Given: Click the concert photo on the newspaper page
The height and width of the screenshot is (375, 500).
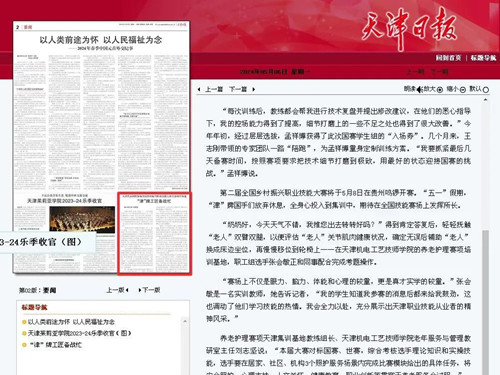Looking at the screenshot, I should tap(82, 219).
